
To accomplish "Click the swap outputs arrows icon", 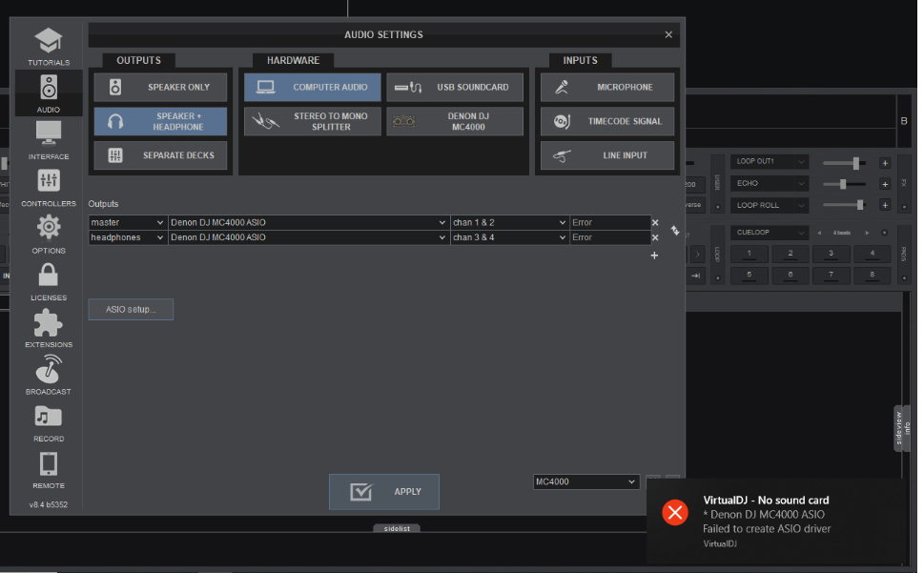I will tap(675, 231).
